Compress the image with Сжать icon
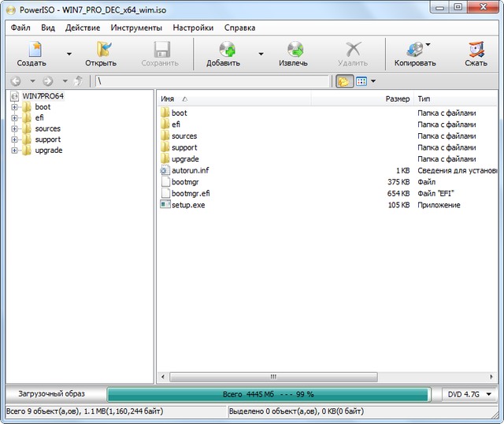504x424 pixels. (476, 54)
